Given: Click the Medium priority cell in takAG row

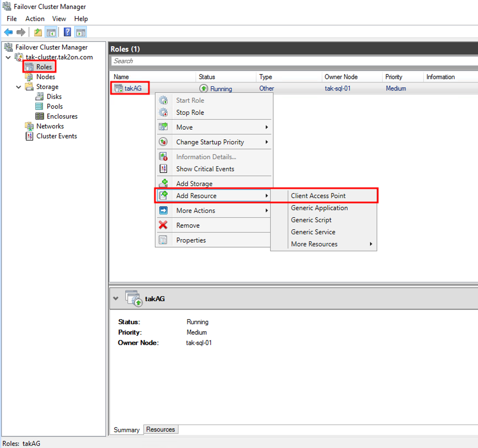Looking at the screenshot, I should click(396, 89).
